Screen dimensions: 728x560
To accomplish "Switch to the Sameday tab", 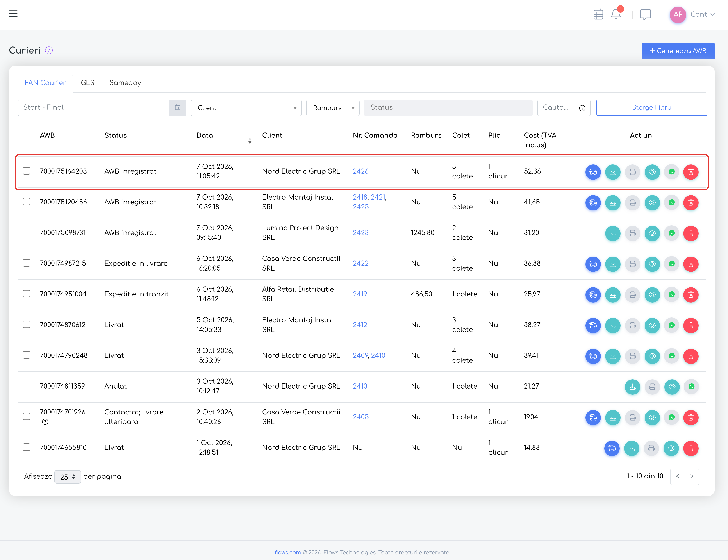I will (x=125, y=83).
